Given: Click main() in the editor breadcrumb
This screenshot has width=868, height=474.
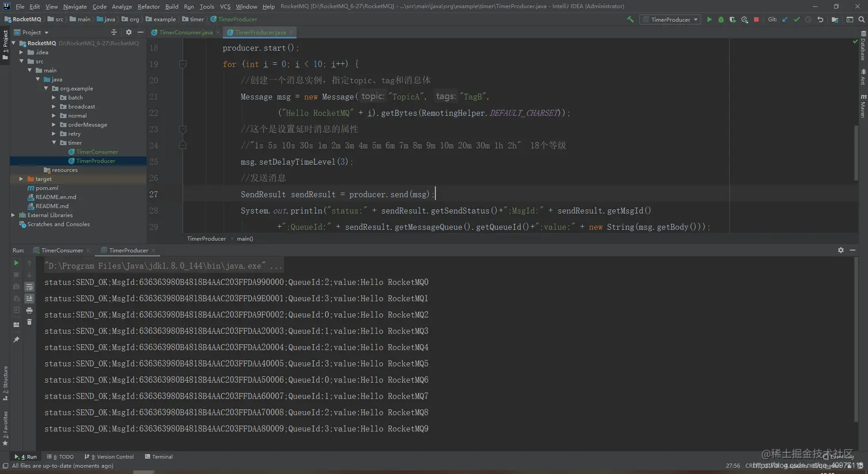Looking at the screenshot, I should tap(245, 238).
